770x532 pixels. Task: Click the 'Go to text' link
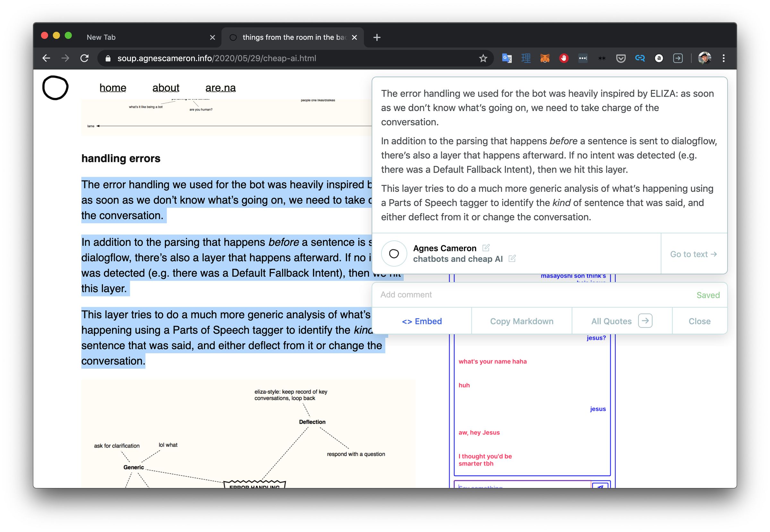coord(693,254)
